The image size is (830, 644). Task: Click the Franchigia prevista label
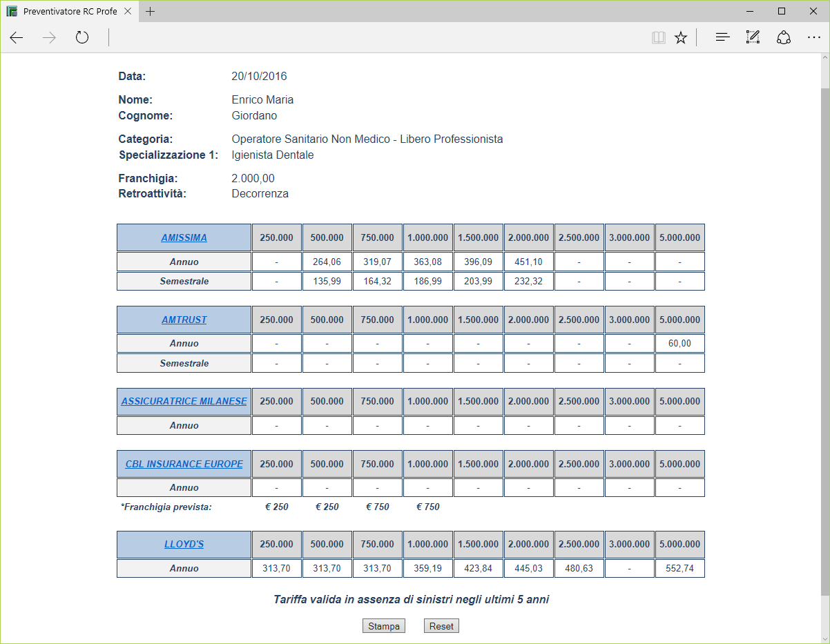tap(166, 507)
